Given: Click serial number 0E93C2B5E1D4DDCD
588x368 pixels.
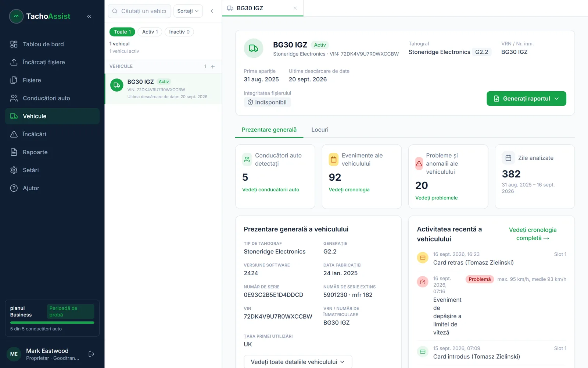Looking at the screenshot, I should point(273,295).
